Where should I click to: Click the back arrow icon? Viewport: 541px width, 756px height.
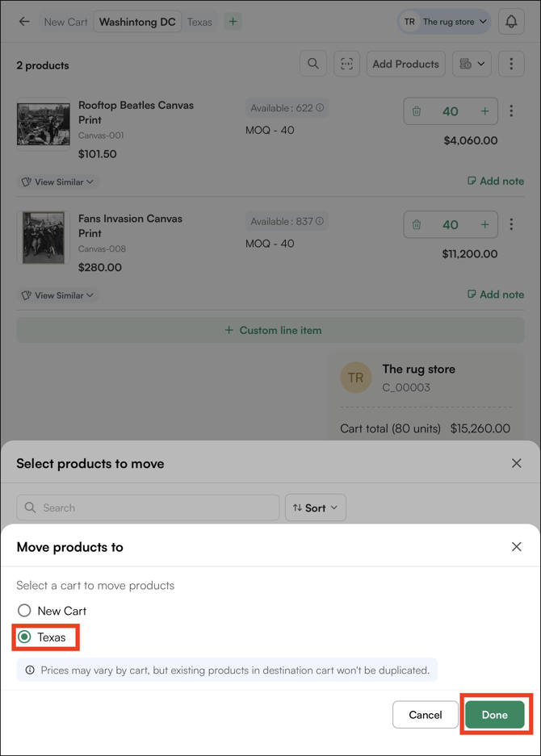(24, 22)
